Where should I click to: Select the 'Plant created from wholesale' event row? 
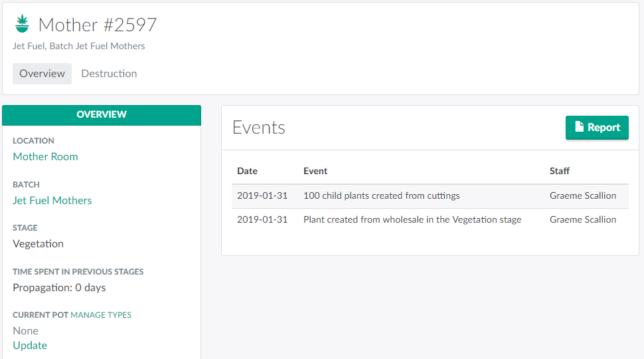point(412,220)
